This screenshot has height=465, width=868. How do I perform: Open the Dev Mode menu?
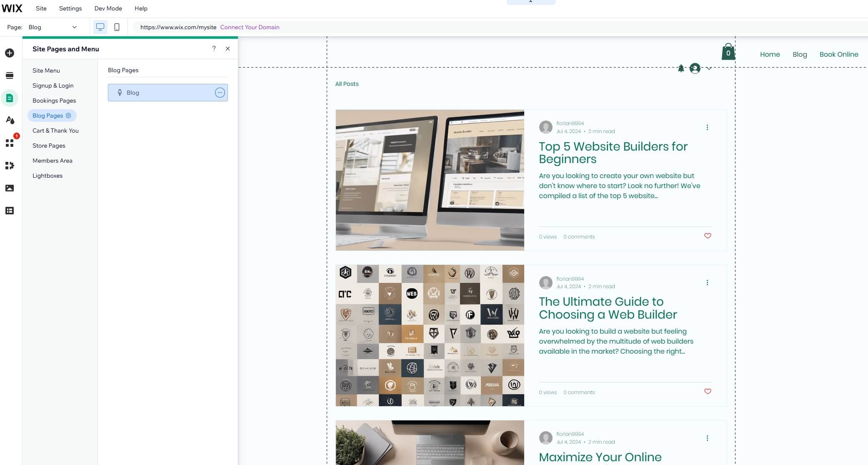pyautogui.click(x=108, y=8)
